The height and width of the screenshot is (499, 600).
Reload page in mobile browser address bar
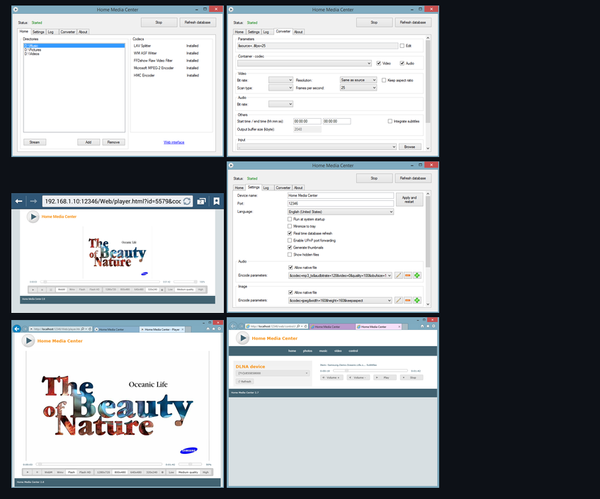(x=187, y=201)
